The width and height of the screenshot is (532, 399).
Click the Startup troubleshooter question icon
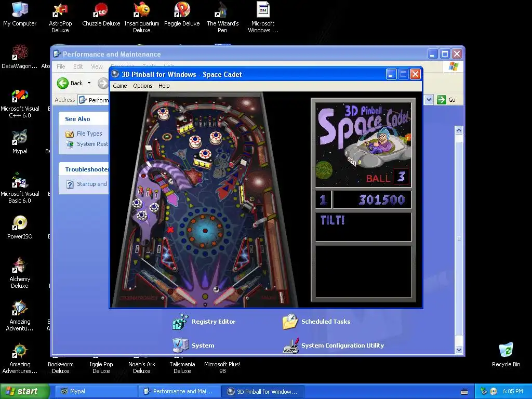pyautogui.click(x=70, y=184)
